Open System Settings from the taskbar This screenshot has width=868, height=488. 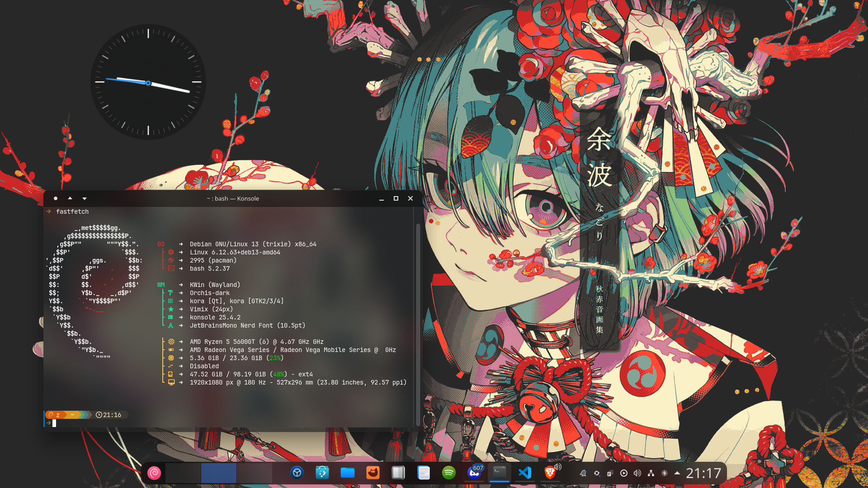[297, 473]
